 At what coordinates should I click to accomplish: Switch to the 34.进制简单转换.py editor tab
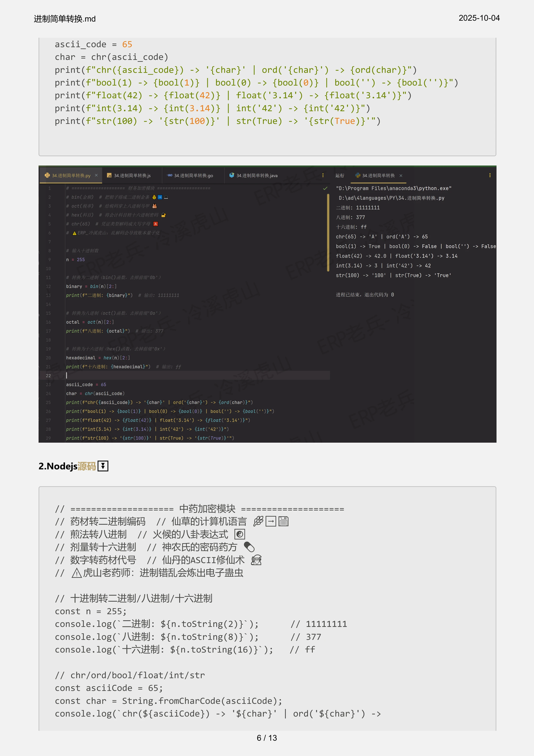pos(71,176)
